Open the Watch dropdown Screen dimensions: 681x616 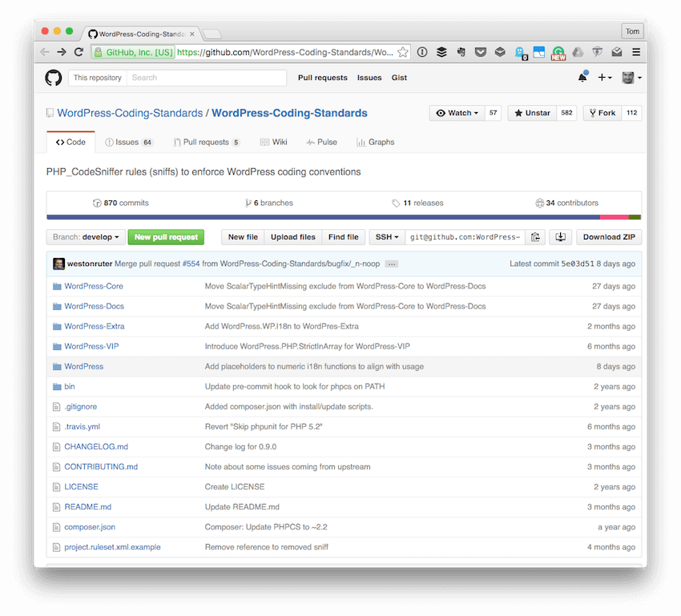(457, 113)
